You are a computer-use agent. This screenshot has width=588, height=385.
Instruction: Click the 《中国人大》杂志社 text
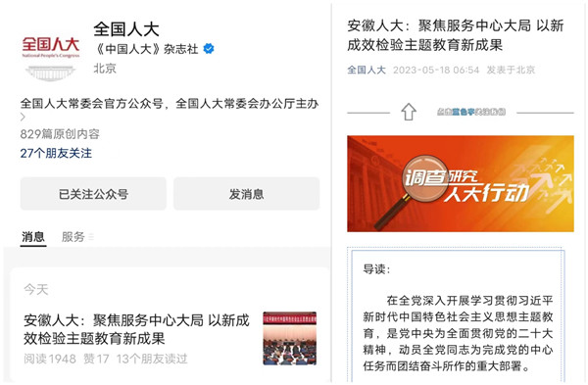pyautogui.click(x=146, y=49)
